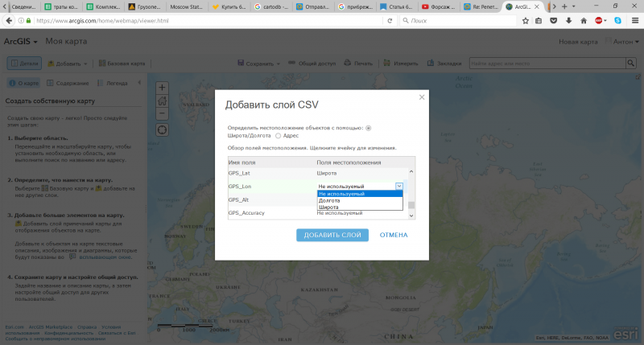Select the Широта/Долгота radio button

pos(369,127)
